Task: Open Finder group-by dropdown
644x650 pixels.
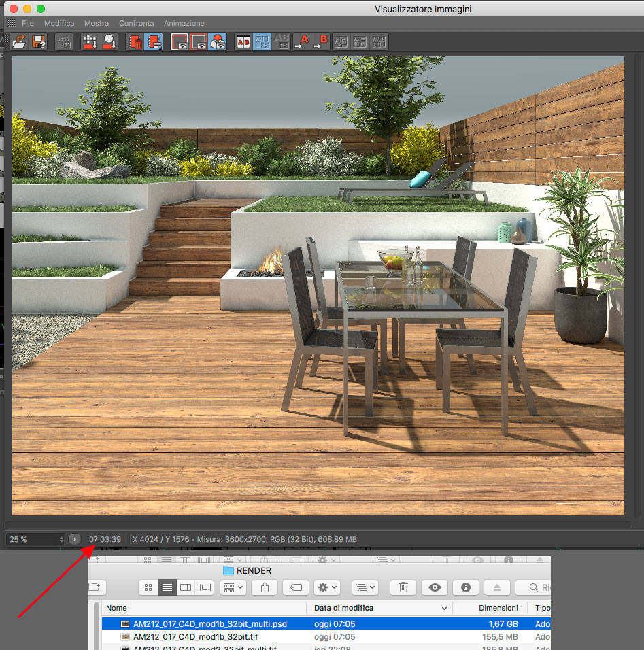Action: (233, 587)
